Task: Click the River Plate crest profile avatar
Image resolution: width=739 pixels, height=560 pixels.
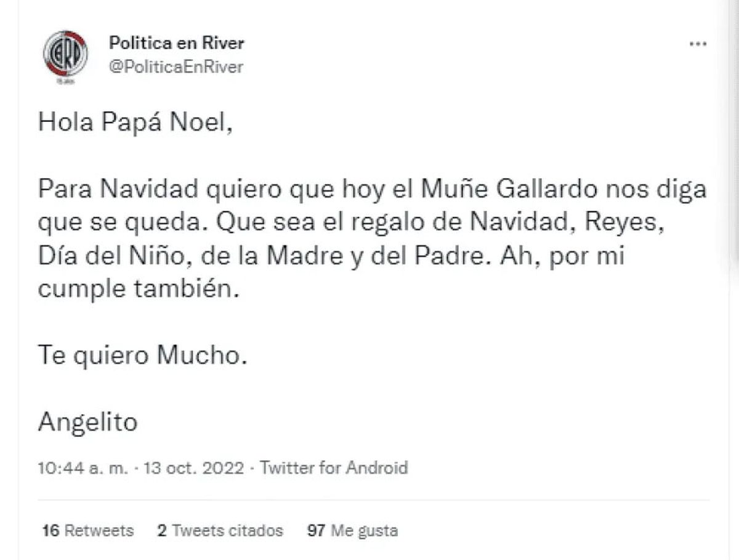Action: (65, 53)
